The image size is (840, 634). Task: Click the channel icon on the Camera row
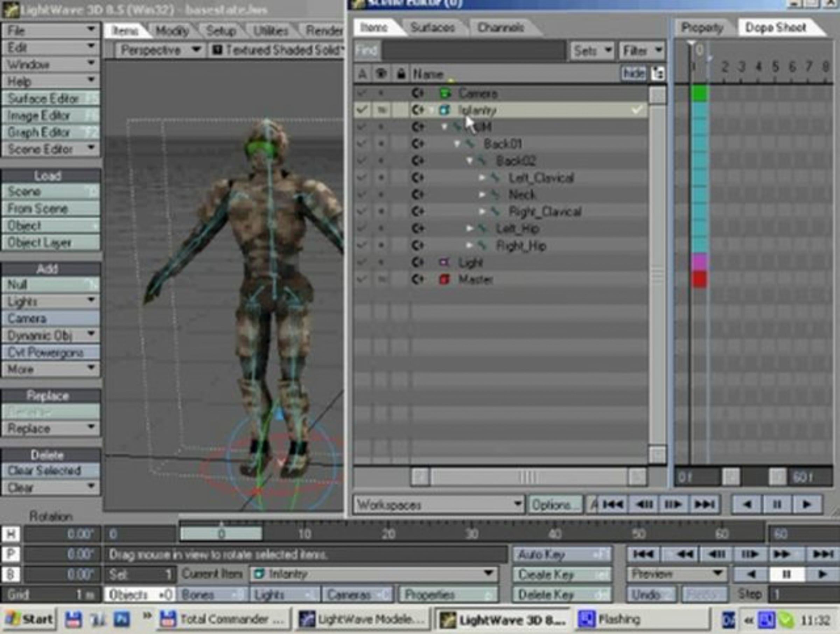(x=418, y=93)
